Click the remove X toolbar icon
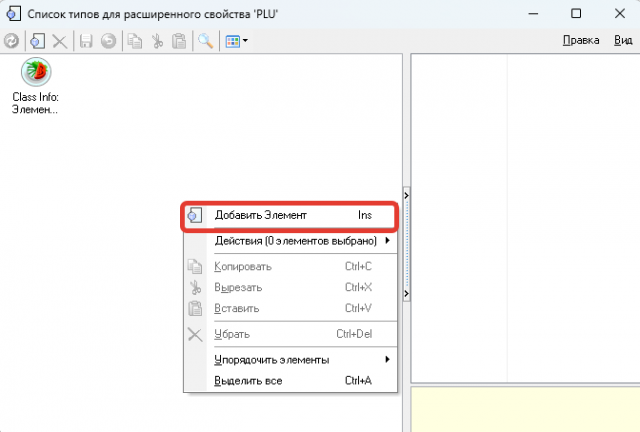Image resolution: width=640 pixels, height=432 pixels. [60, 41]
